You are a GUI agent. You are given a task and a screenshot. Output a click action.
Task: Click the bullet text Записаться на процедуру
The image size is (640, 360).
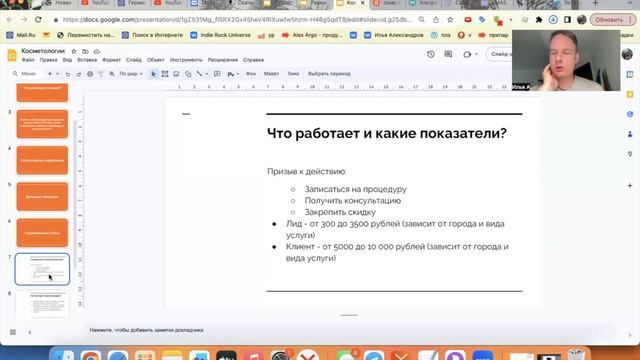(356, 189)
